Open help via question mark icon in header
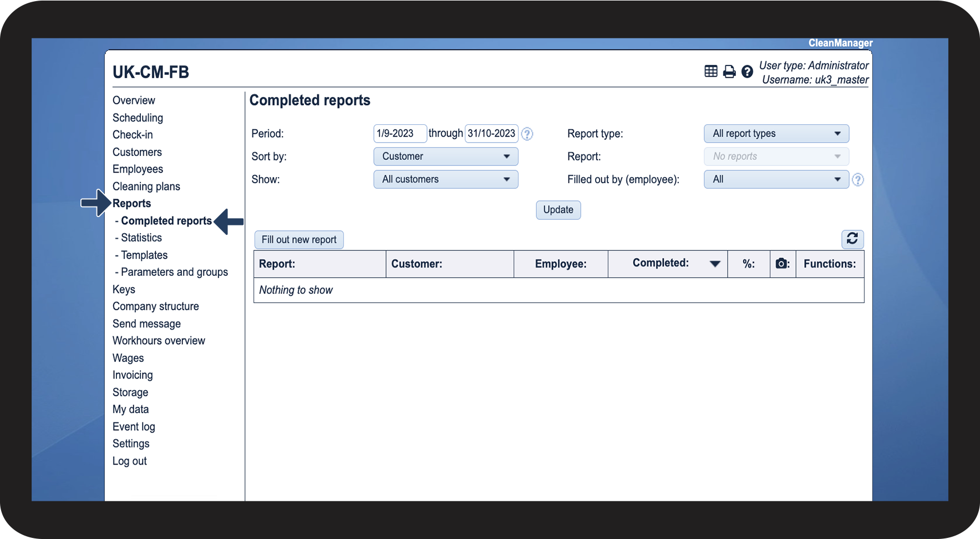 click(x=747, y=72)
